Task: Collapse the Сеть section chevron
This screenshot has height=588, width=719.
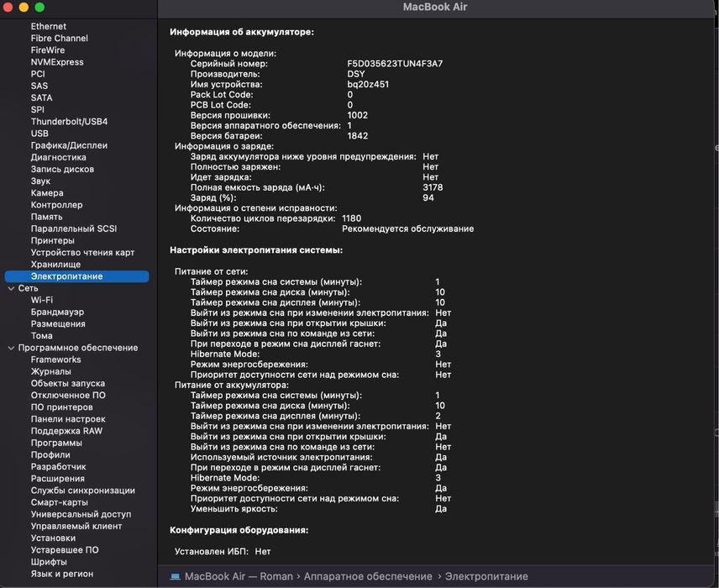Action: pos(10,288)
